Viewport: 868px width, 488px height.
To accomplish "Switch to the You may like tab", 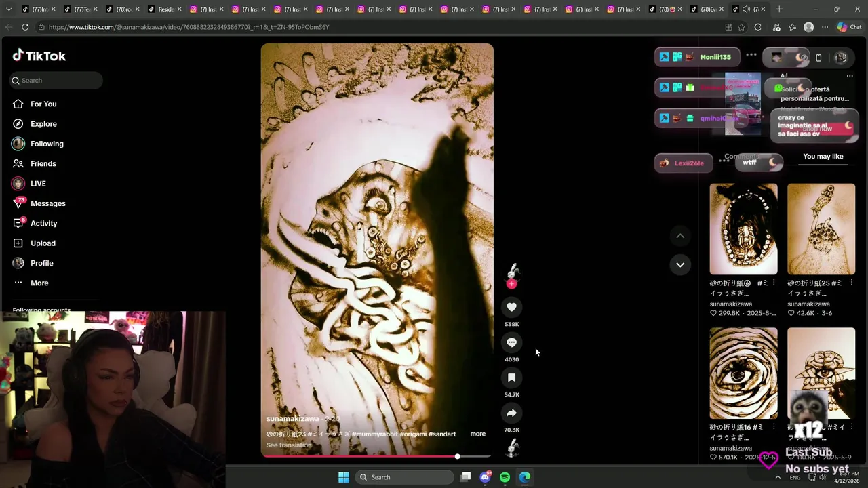I will [x=823, y=157].
